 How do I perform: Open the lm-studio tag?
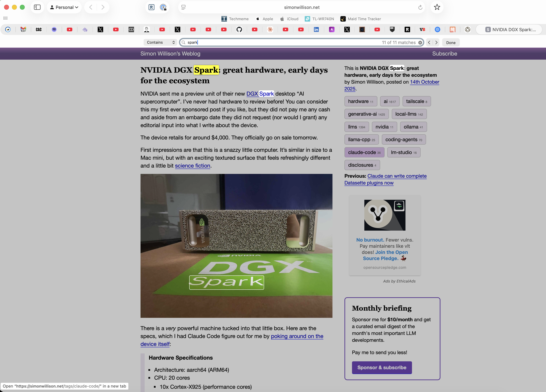tap(404, 152)
